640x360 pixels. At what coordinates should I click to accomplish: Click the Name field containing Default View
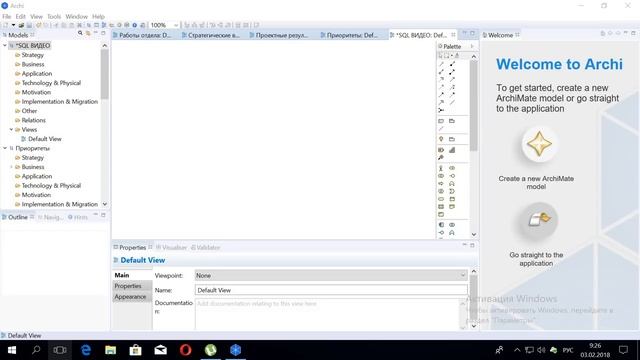coord(331,290)
